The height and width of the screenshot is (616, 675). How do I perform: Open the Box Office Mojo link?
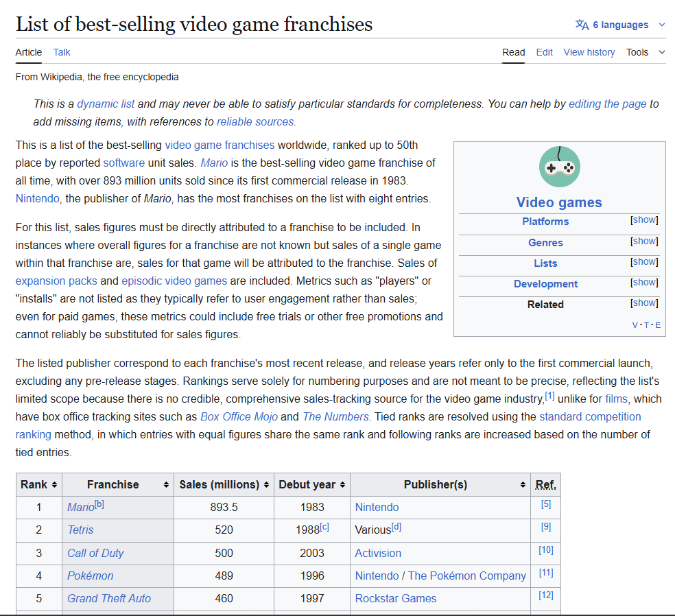pyautogui.click(x=239, y=417)
